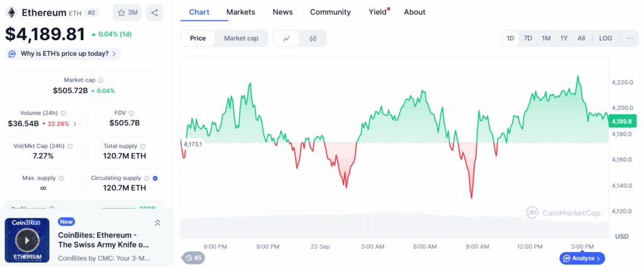The width and height of the screenshot is (644, 267).
Task: Click the 'New' label on CoinBites card
Action: (66, 222)
